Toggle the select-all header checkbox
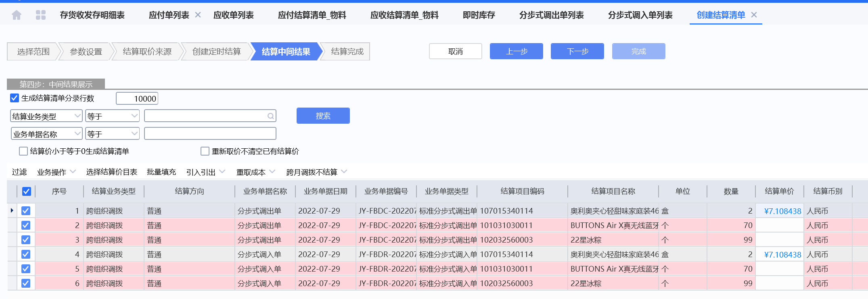Image resolution: width=868 pixels, height=299 pixels. click(x=26, y=191)
